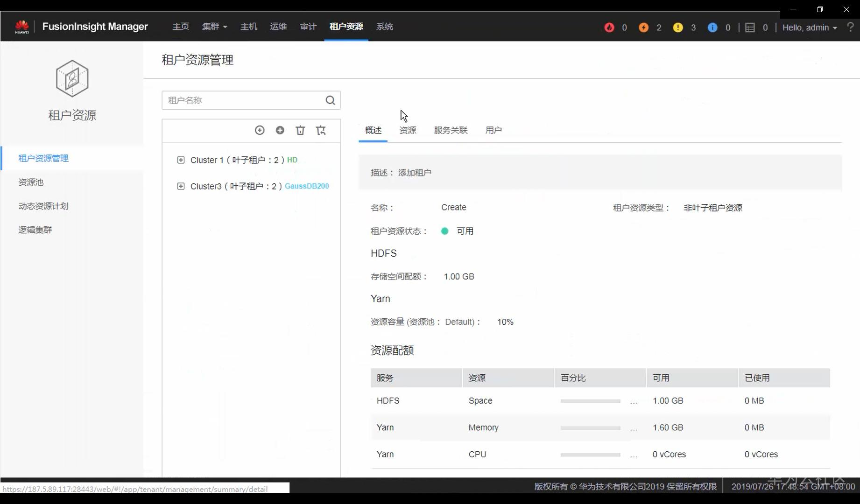The width and height of the screenshot is (860, 504).
Task: Restore down the application window
Action: pos(819,9)
